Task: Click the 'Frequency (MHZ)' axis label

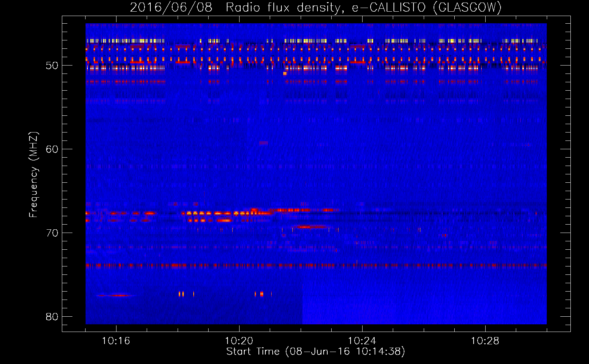Action: (x=33, y=175)
